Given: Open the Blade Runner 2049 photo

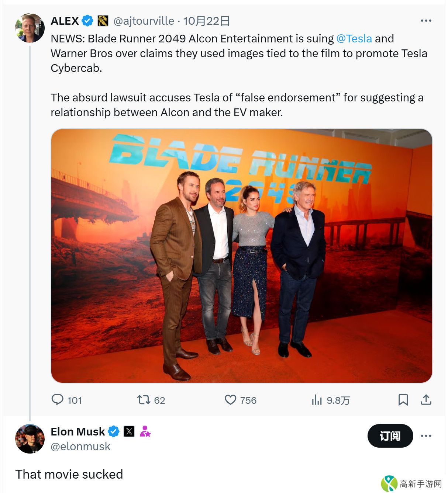Looking at the screenshot, I should (x=241, y=256).
